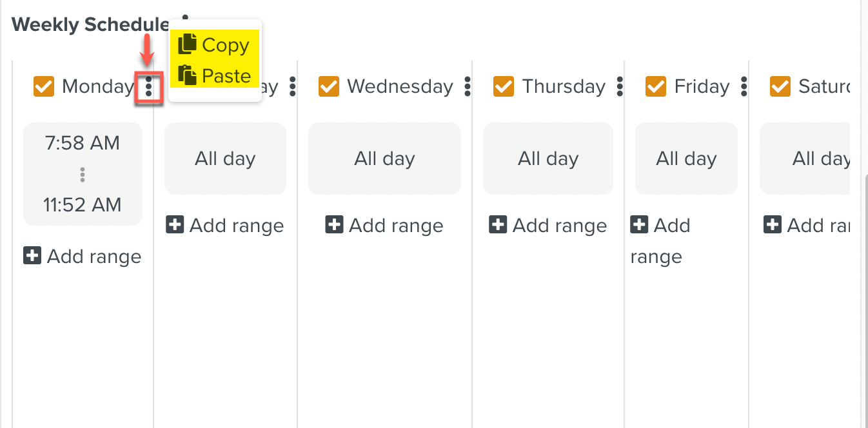This screenshot has height=428, width=868.
Task: Click the plus icon under Thursday
Action: [498, 225]
